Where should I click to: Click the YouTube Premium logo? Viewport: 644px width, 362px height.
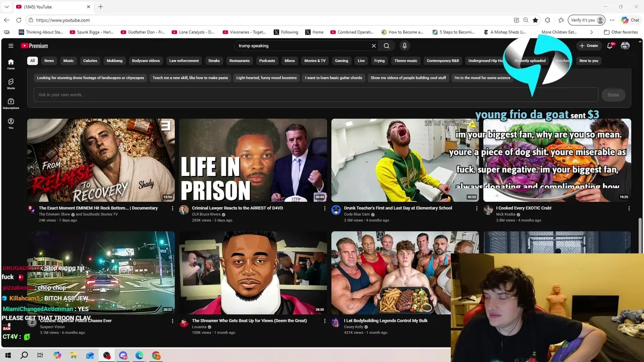[34, 46]
